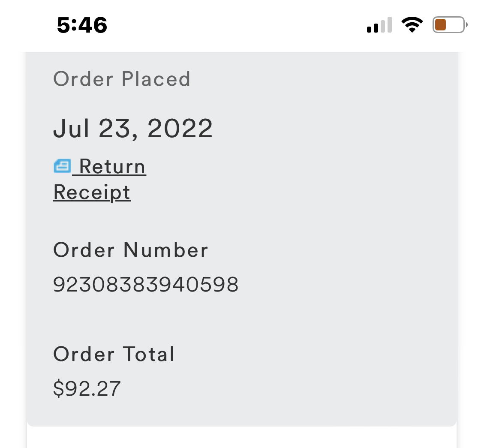Viewport: 496px width, 448px height.
Task: Tap the blue receipt icon
Action: (62, 166)
